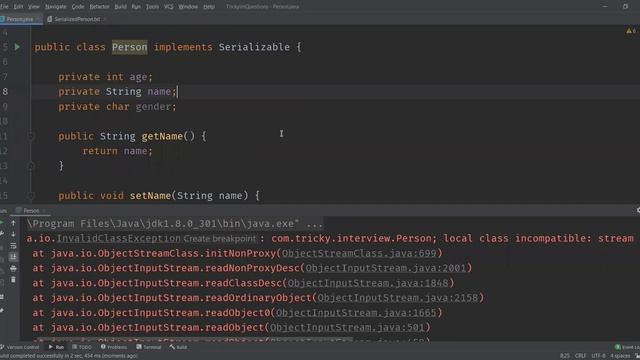This screenshot has width=640, height=360.
Task: Open the TODO tool window
Action: 82,347
